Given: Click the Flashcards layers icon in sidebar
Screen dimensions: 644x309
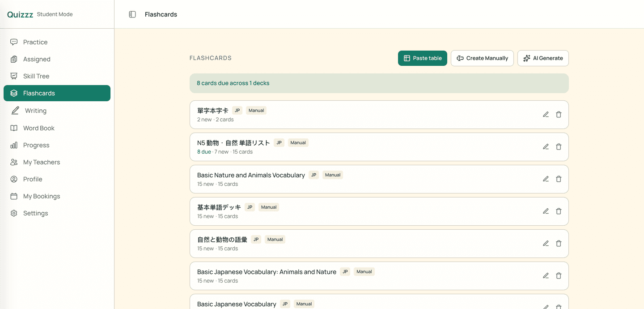Looking at the screenshot, I should [14, 93].
